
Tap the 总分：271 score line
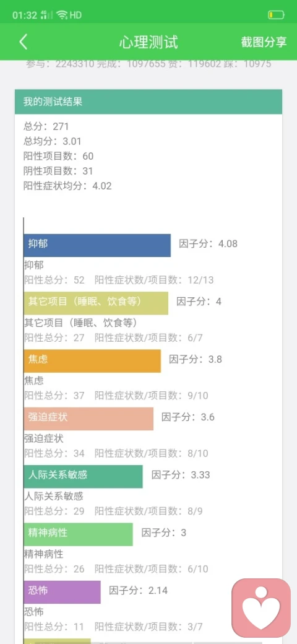46,126
